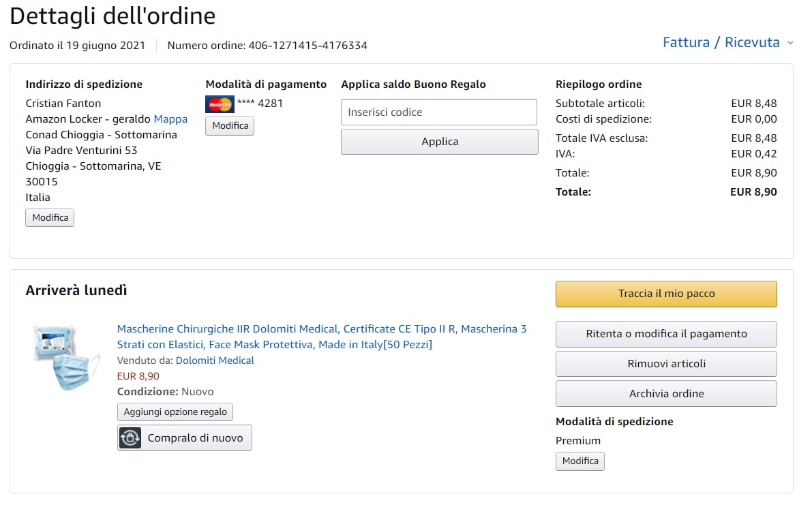812x507 pixels.
Task: Click Modifica under Modalità di spedizione
Action: 580,461
